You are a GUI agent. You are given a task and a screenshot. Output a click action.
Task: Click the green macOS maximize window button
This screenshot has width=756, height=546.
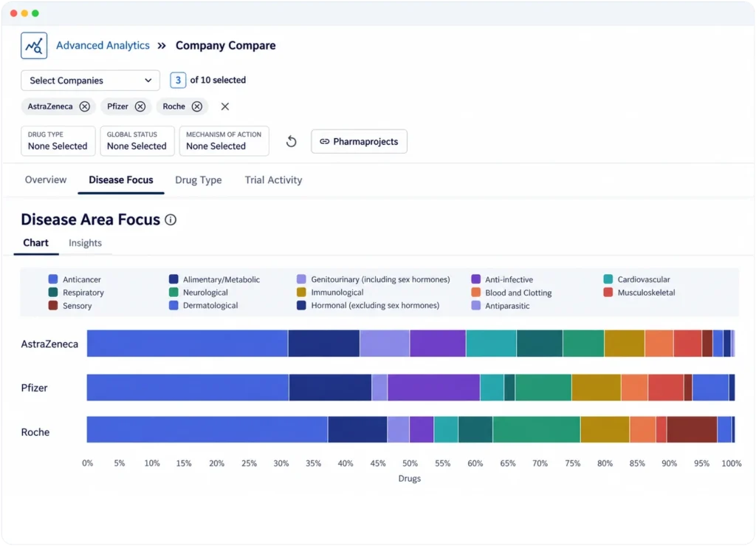coord(35,13)
